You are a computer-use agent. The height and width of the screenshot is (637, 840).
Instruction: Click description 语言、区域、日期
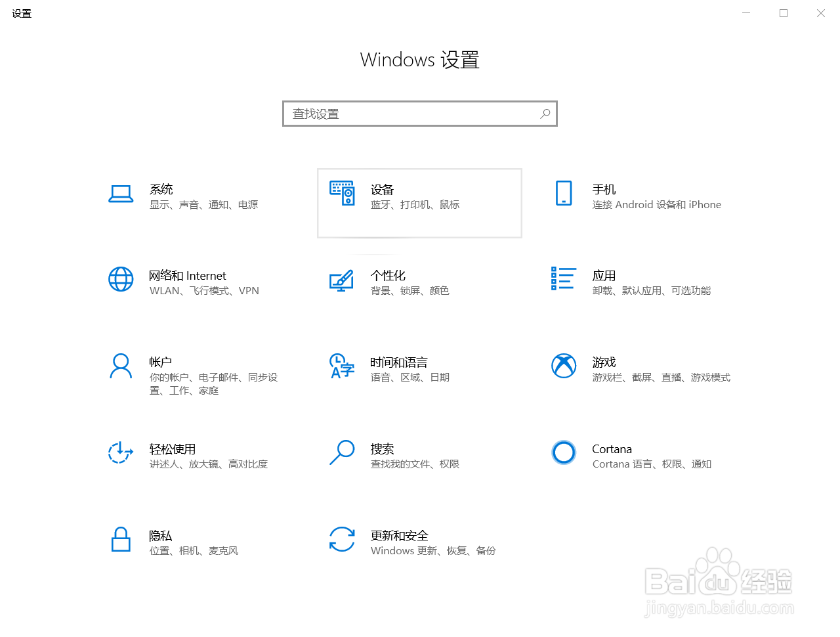coord(409,378)
